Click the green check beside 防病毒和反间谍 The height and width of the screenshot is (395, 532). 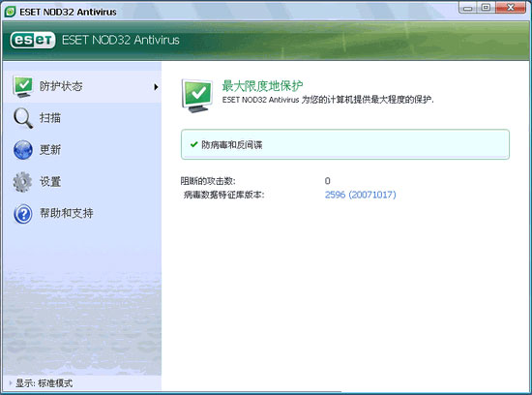(193, 144)
